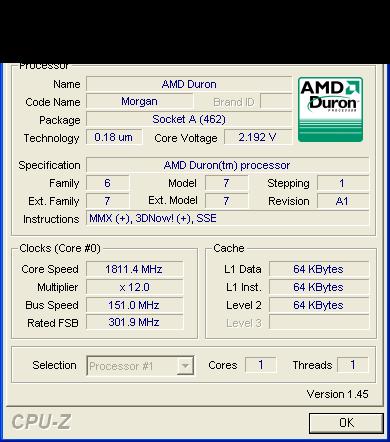
Task: Click the Core Speed value 1811.4 MHz
Action: (x=134, y=269)
